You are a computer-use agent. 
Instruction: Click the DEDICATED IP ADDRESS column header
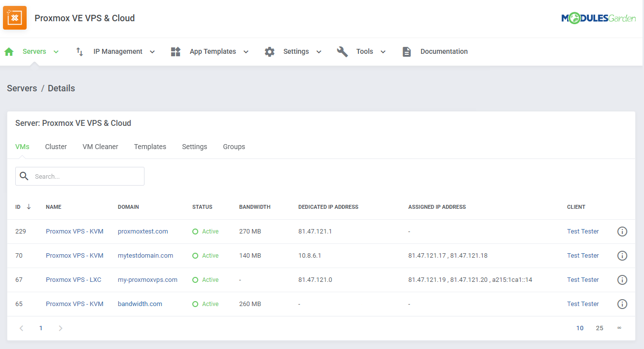coord(328,207)
